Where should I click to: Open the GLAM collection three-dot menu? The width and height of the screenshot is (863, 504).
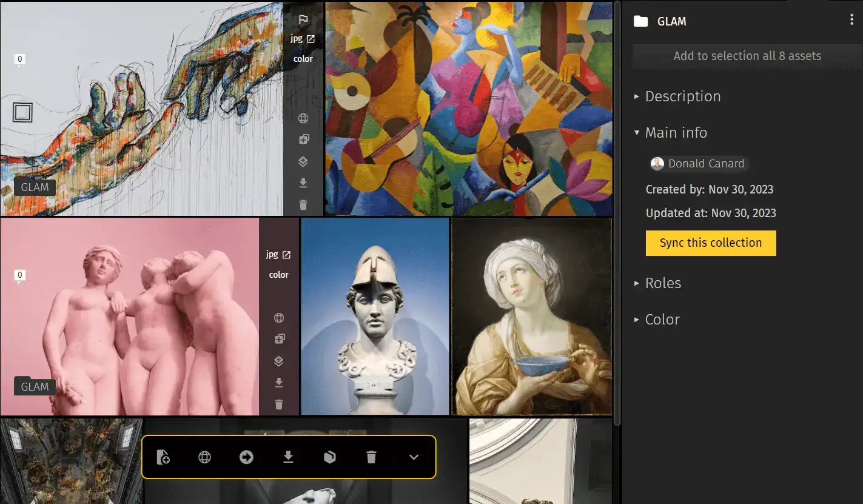pyautogui.click(x=851, y=21)
